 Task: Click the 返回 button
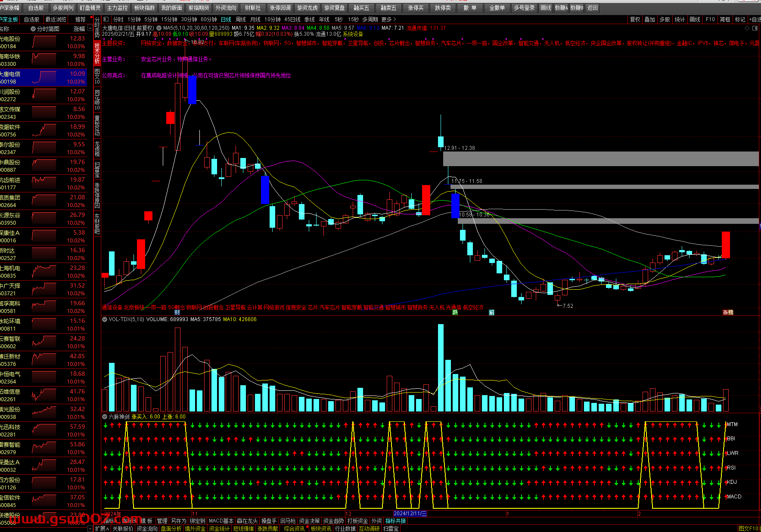click(x=593, y=8)
